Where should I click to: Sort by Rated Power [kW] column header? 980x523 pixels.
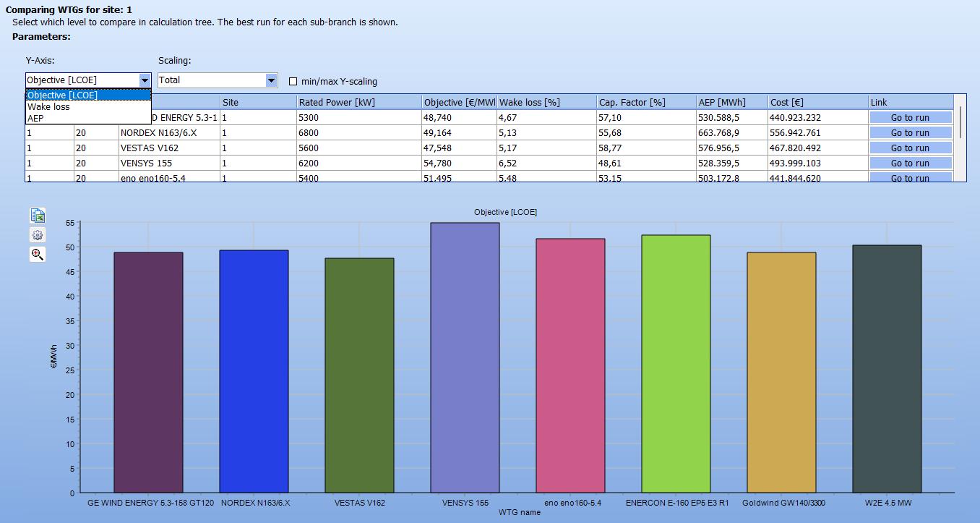click(x=359, y=102)
